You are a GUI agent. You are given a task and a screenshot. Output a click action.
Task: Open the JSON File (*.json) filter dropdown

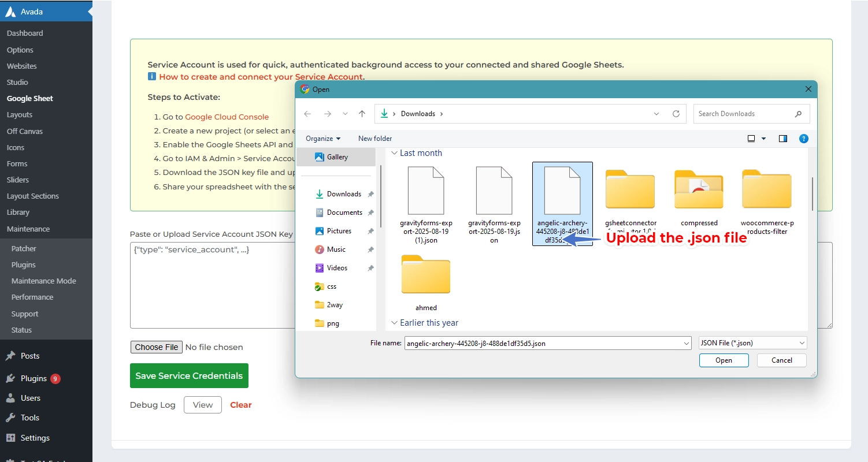click(752, 342)
